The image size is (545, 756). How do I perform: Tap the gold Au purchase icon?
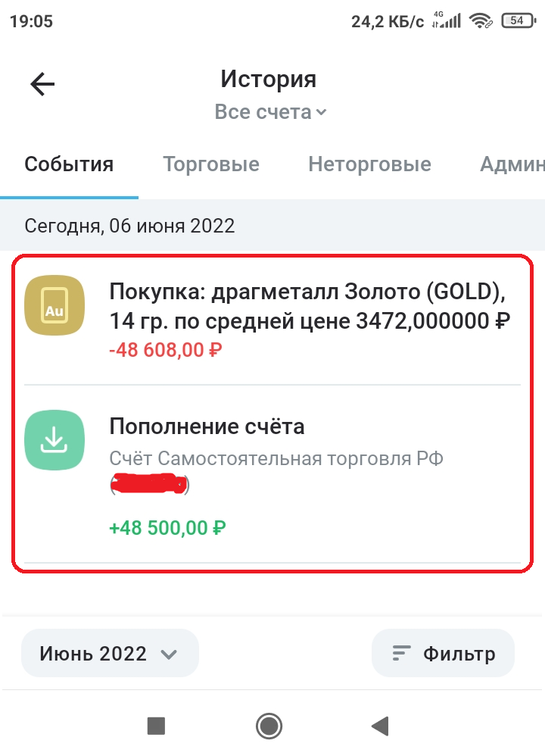(x=54, y=306)
